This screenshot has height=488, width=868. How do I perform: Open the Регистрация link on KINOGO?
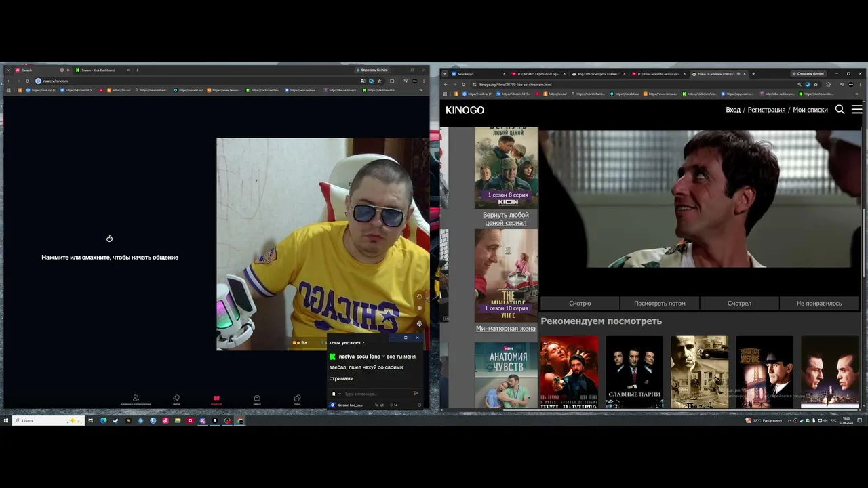[x=766, y=110]
